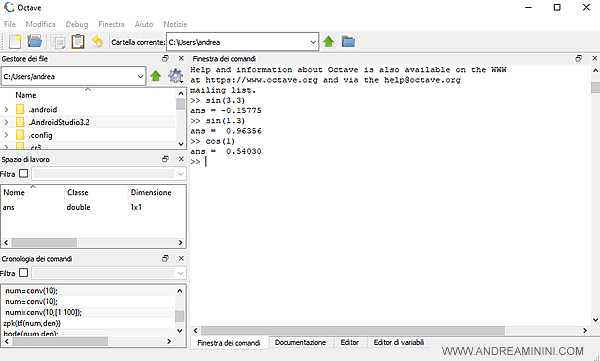Image resolution: width=600 pixels, height=361 pixels.
Task: Undock the Cronologia dei comandi panel
Action: point(165,258)
